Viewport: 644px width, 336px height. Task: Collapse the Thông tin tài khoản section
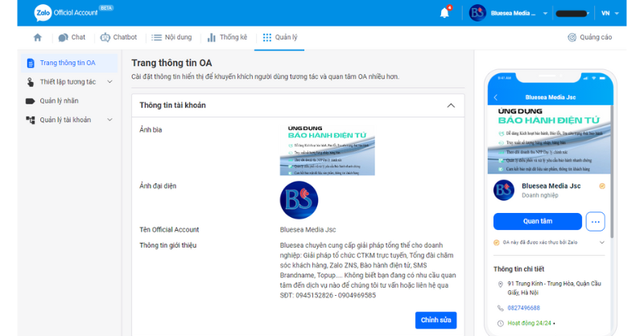click(x=451, y=105)
